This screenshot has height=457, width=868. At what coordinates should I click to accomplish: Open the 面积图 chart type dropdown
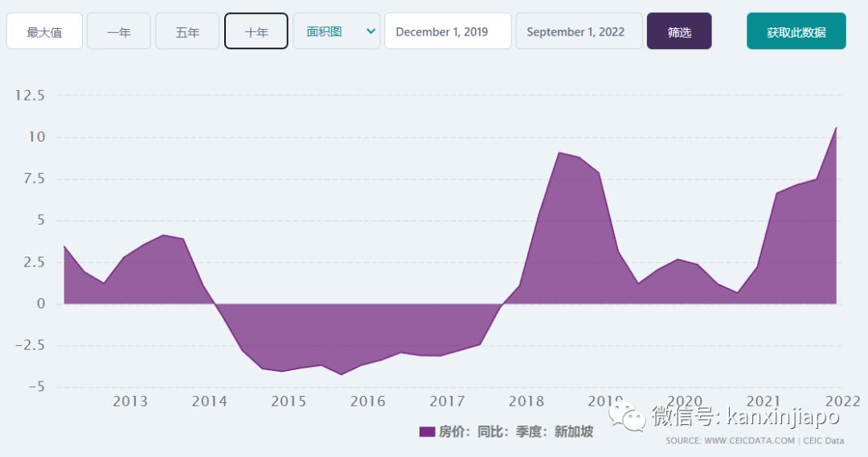coord(336,31)
